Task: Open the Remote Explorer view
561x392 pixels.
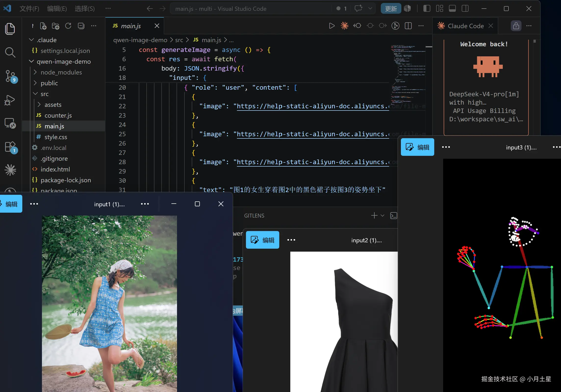Action: [x=10, y=123]
